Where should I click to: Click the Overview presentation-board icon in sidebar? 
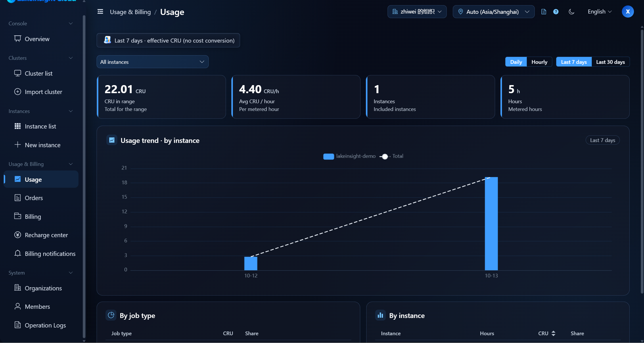click(18, 39)
